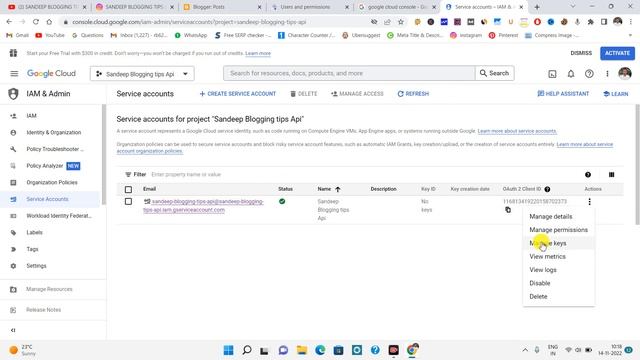This screenshot has height=360, width=640.
Task: Open Microsoft Edge from the taskbar
Action: coord(320,350)
